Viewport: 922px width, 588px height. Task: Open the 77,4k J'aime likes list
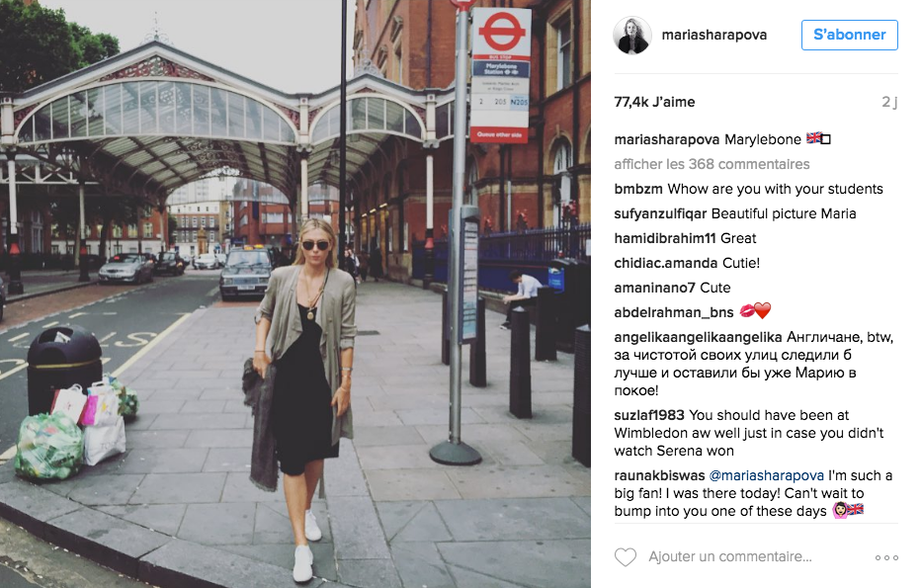click(x=654, y=102)
